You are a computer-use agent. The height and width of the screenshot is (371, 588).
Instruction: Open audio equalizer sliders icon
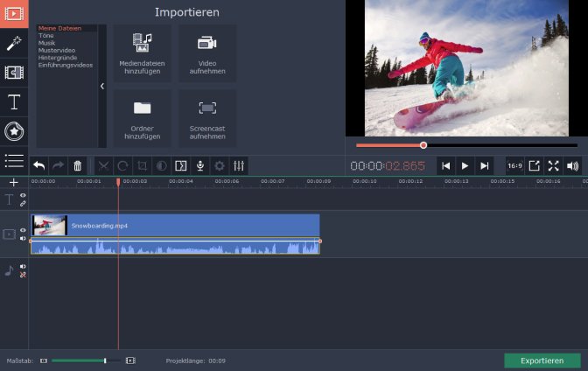pyautogui.click(x=239, y=165)
